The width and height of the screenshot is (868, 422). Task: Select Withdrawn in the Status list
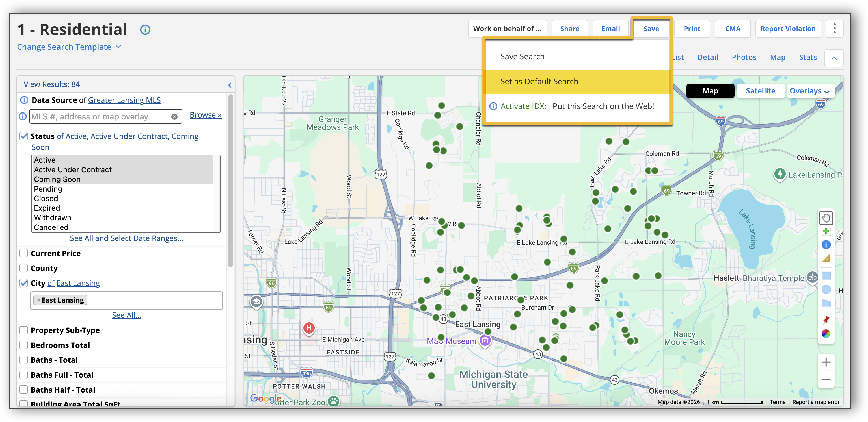[122, 218]
